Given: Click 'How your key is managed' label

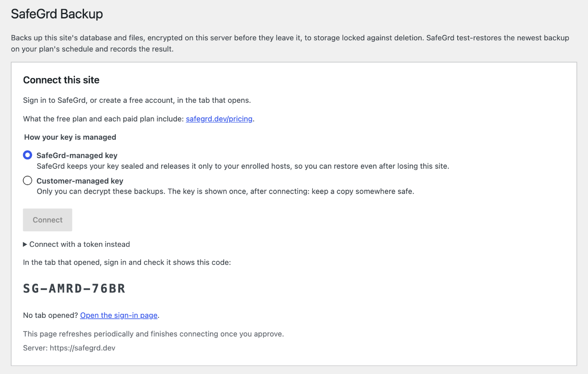Looking at the screenshot, I should point(70,137).
